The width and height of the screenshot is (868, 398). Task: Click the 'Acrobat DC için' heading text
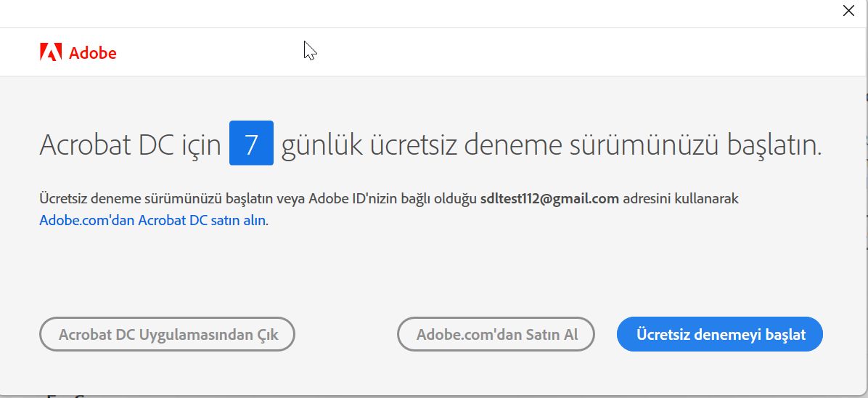click(131, 145)
